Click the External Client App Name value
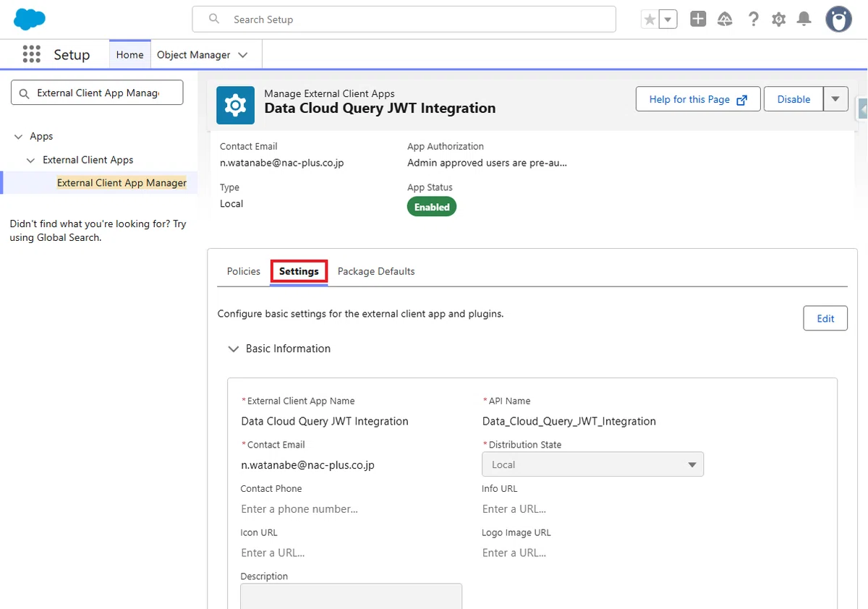This screenshot has height=609, width=868. tap(325, 421)
